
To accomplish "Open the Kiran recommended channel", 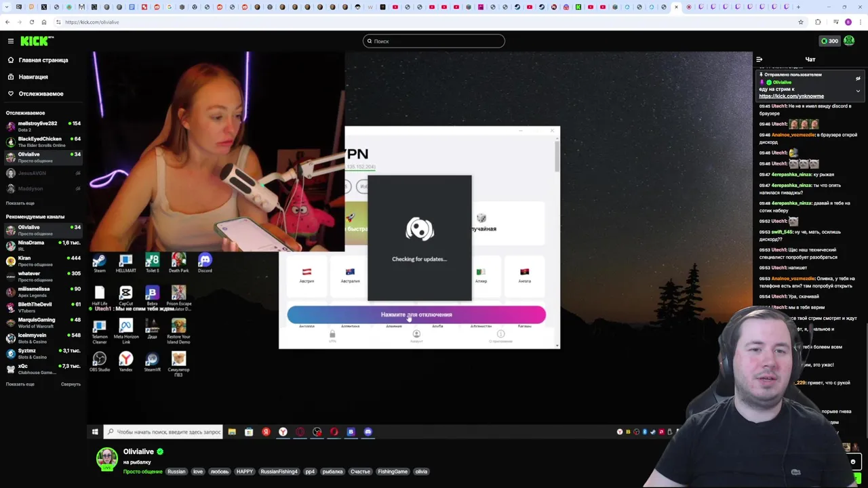I will click(x=43, y=261).
